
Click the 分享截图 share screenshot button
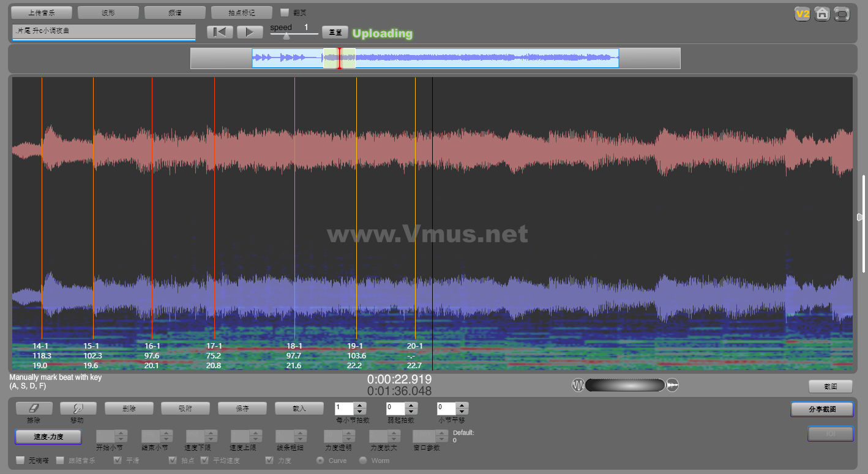(x=822, y=409)
